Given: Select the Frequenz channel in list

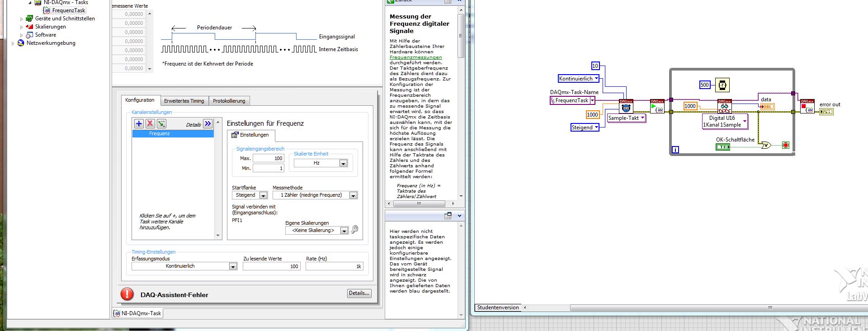Looking at the screenshot, I should [173, 134].
